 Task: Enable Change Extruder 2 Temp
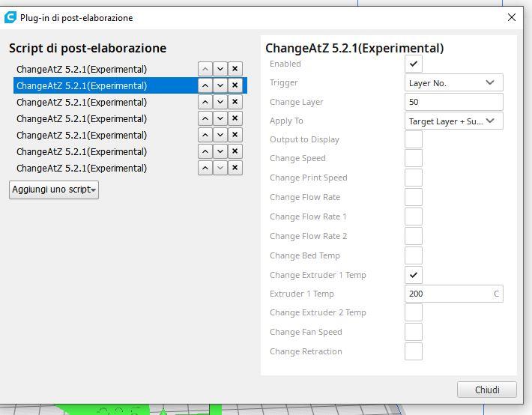point(414,312)
